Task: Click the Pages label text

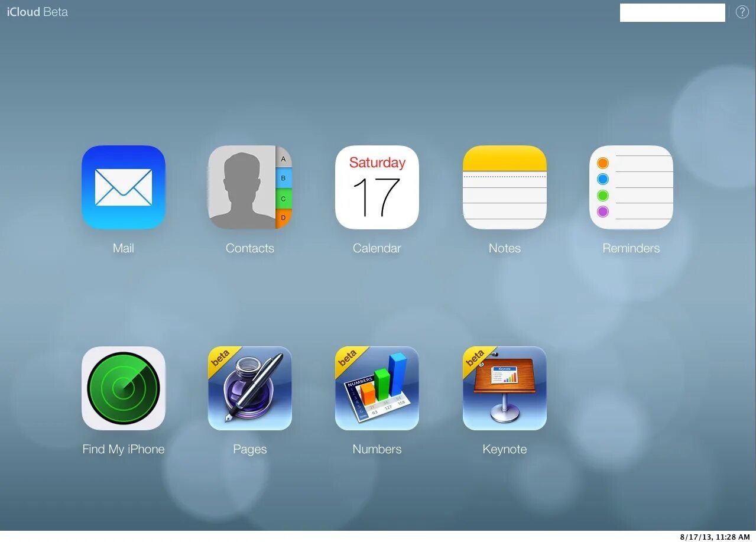Action: (250, 449)
